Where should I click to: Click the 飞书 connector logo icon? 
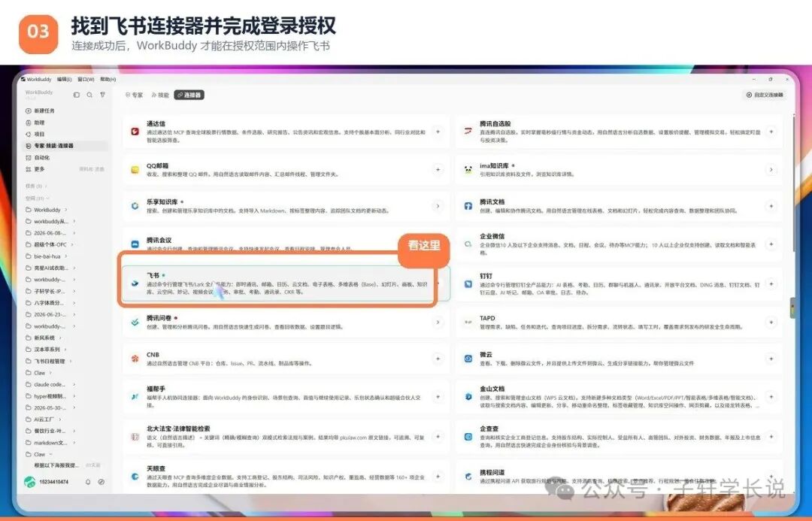tap(135, 283)
